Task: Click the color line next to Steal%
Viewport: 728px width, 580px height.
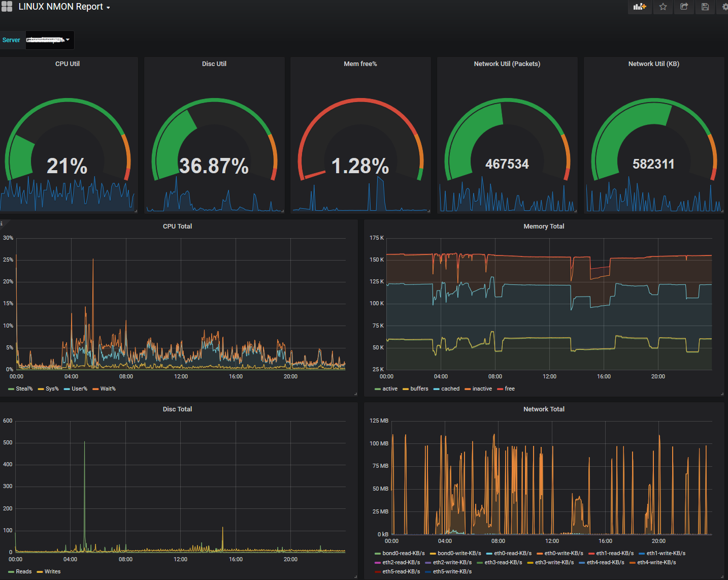Action: 11,389
